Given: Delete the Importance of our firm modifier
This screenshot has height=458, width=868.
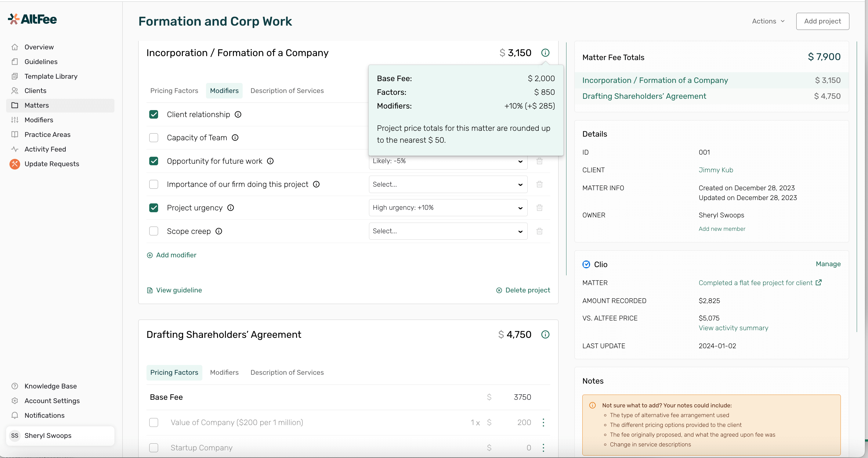Looking at the screenshot, I should point(540,184).
